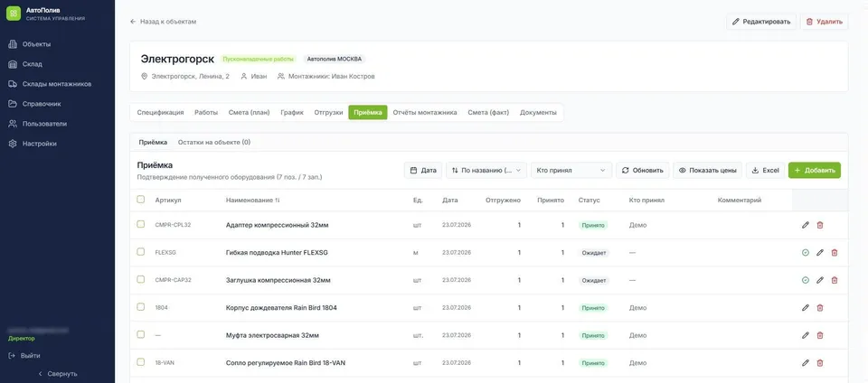The width and height of the screenshot is (868, 383).
Task: Switch to the Работы tab
Action: 206,112
